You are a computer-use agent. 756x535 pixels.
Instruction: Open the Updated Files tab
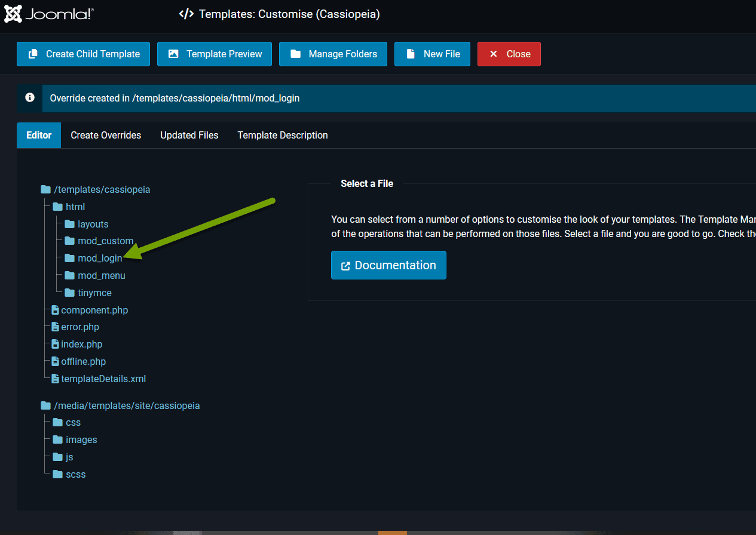click(x=189, y=136)
